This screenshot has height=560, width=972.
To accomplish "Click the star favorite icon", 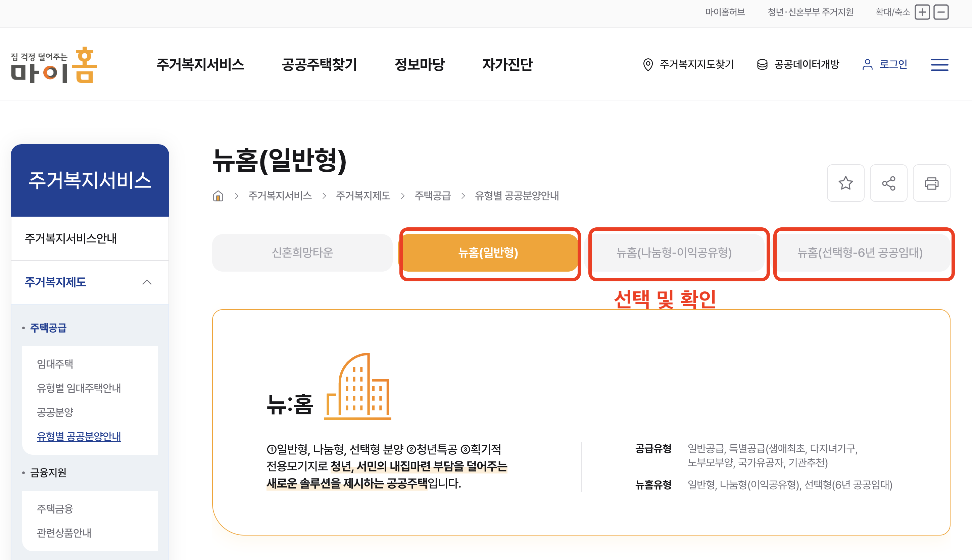I will (x=845, y=183).
